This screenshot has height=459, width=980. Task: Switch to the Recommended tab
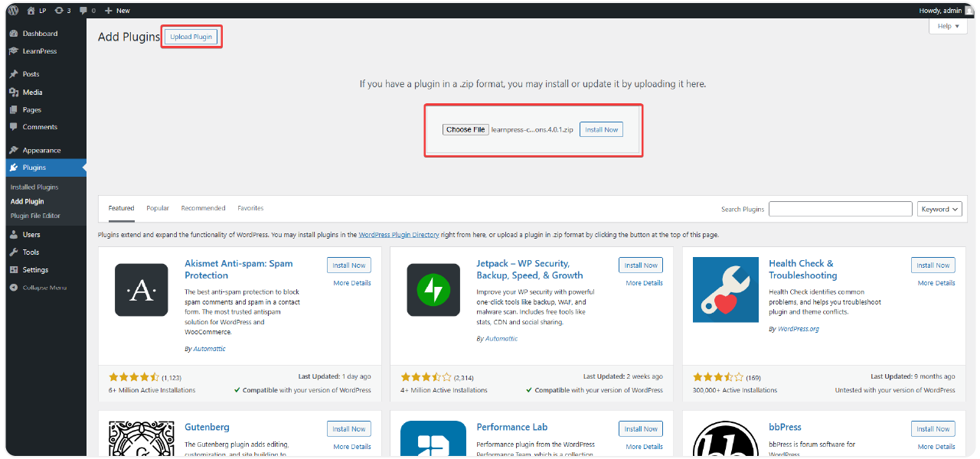[204, 208]
